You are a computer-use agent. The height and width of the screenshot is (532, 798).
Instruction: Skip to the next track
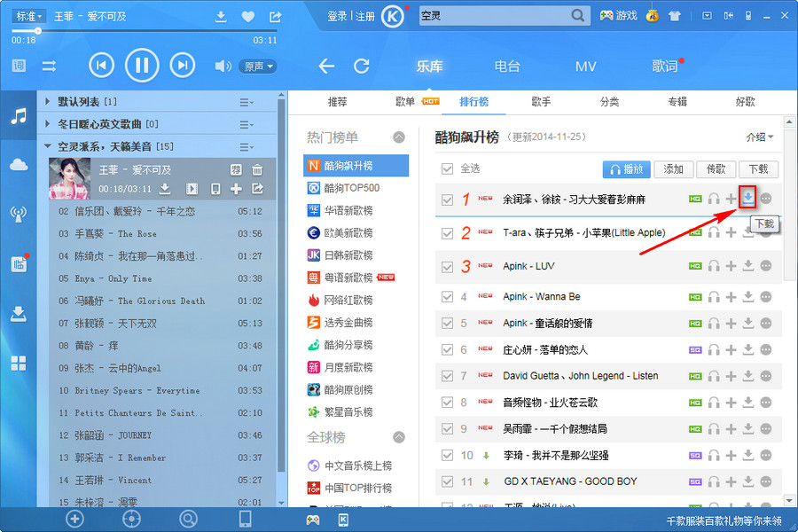click(182, 65)
